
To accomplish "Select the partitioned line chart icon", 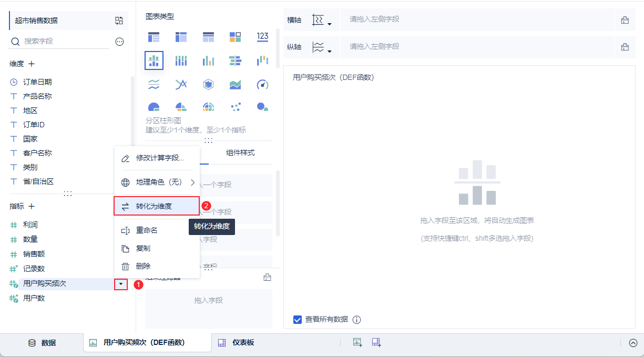I will [154, 84].
